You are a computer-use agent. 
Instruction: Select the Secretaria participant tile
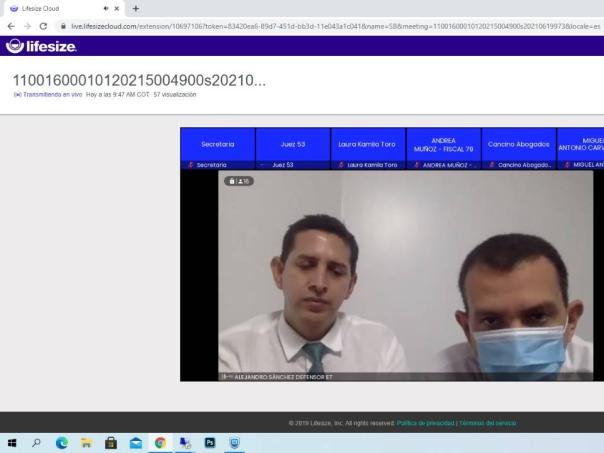coord(217,144)
